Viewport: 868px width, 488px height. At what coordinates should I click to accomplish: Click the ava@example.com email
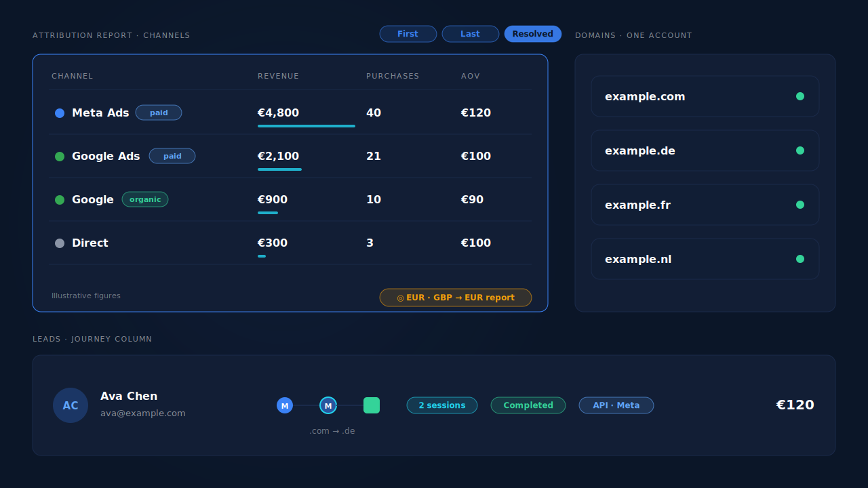pos(143,413)
